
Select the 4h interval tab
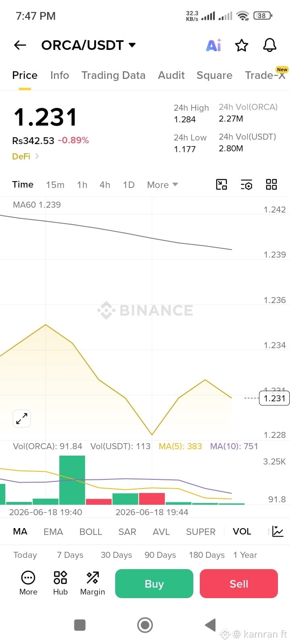[105, 185]
